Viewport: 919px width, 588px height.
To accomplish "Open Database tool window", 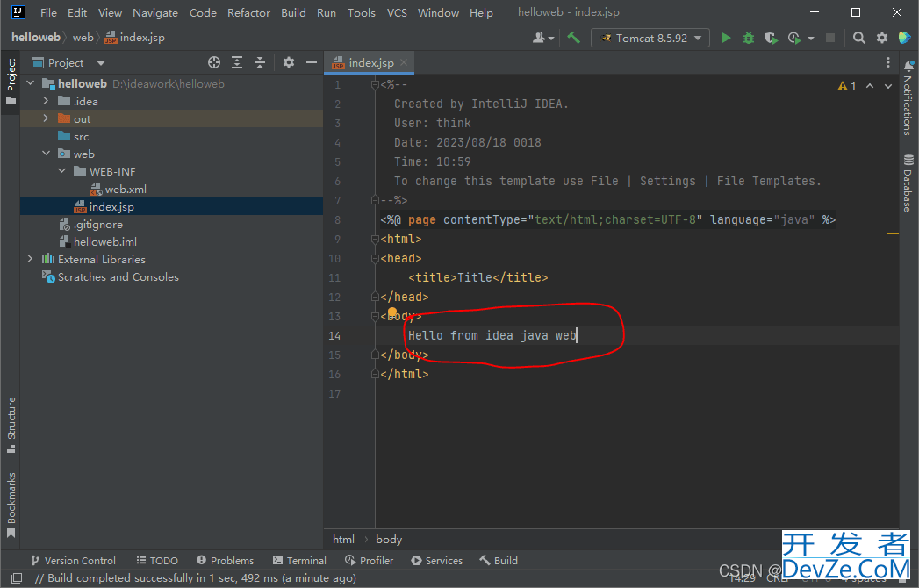I will pos(908,184).
